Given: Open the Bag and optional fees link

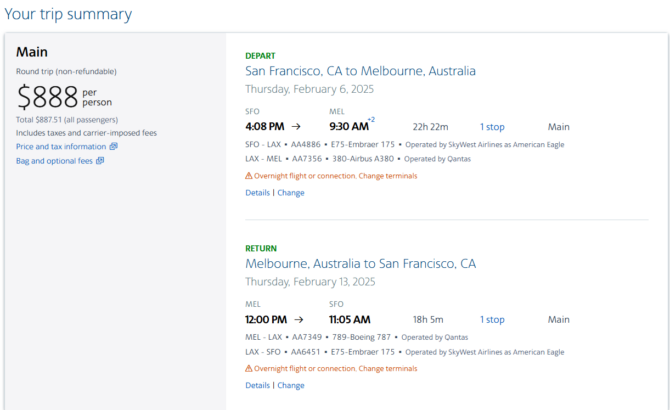Looking at the screenshot, I should (54, 161).
